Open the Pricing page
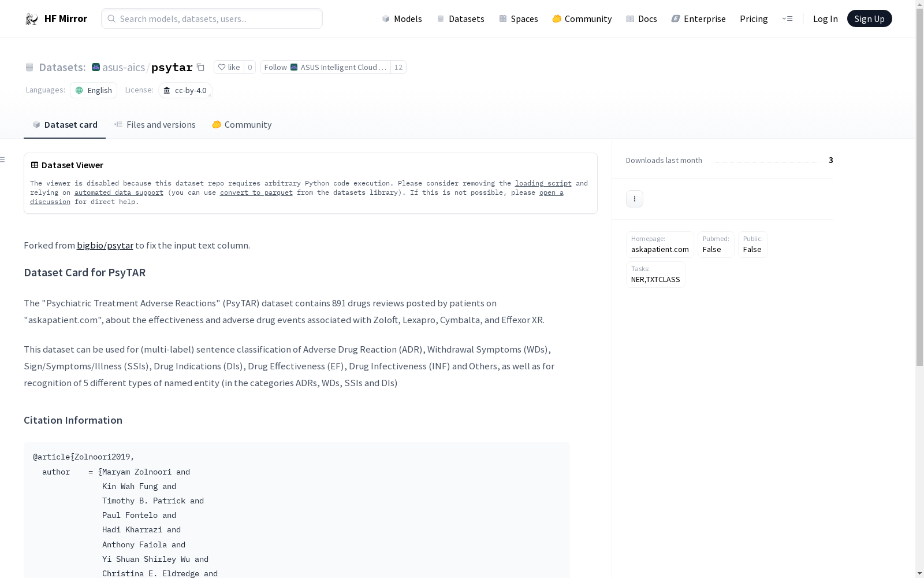This screenshot has width=924, height=578. [754, 18]
